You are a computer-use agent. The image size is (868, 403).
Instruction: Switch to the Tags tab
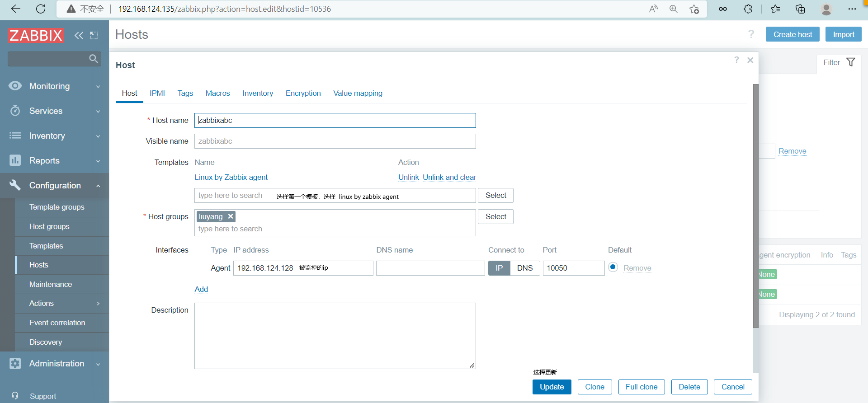(x=185, y=93)
